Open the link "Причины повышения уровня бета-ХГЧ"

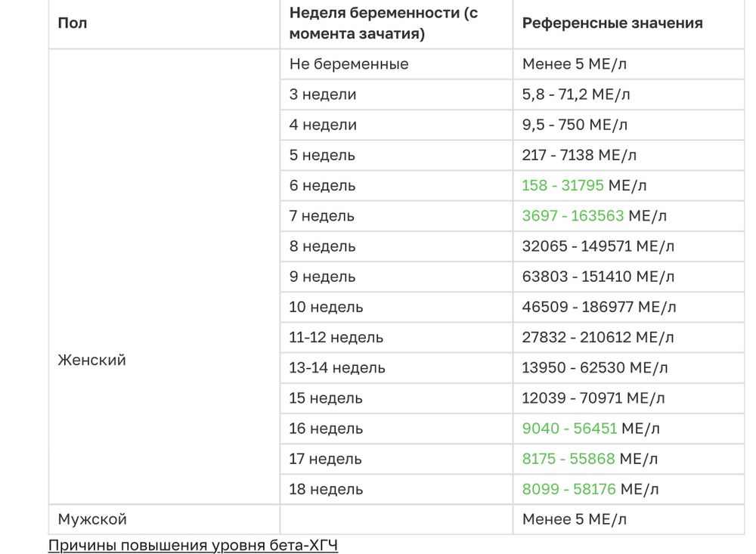pyautogui.click(x=193, y=545)
